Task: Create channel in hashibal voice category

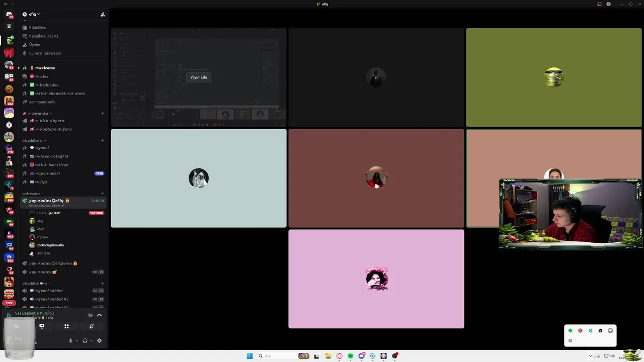Action: tap(102, 283)
